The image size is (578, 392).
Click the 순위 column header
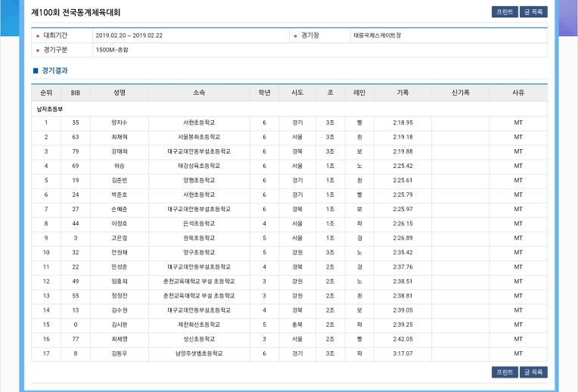click(46, 93)
